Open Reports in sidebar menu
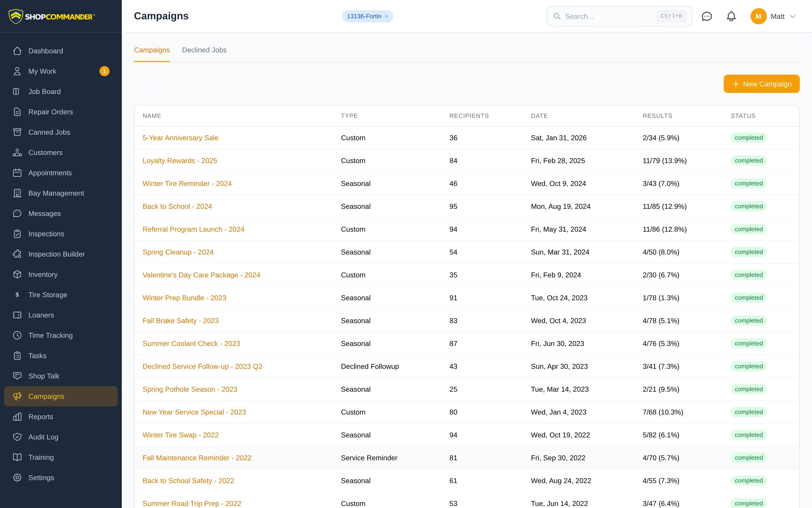 pos(61,417)
